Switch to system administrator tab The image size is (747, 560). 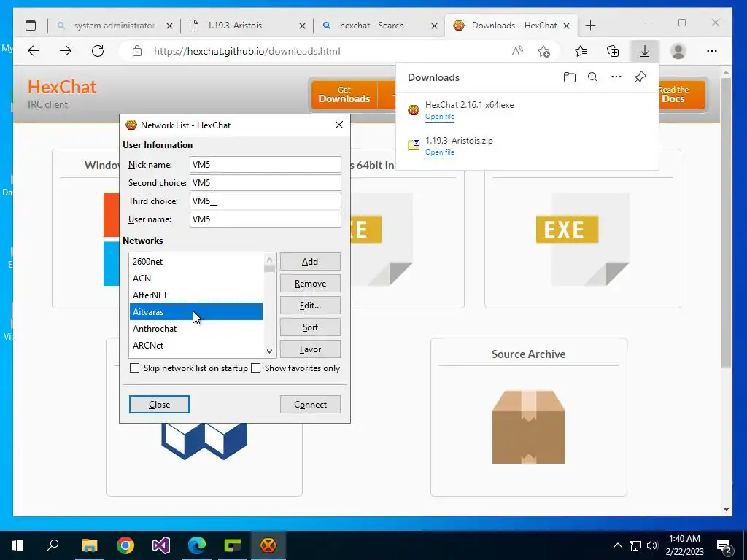pos(115,26)
